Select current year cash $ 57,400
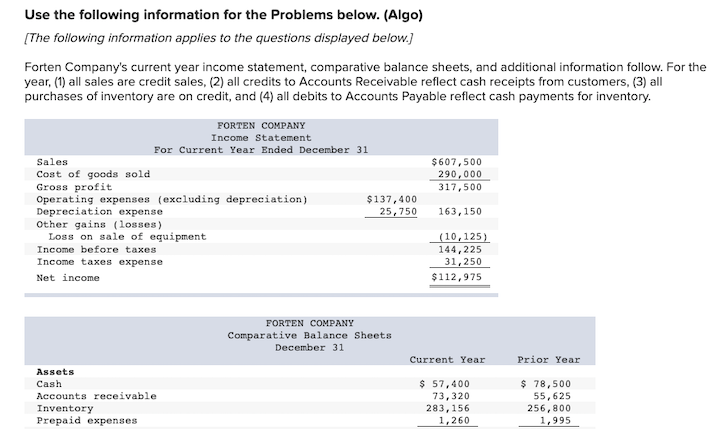721x429 pixels. click(x=444, y=384)
